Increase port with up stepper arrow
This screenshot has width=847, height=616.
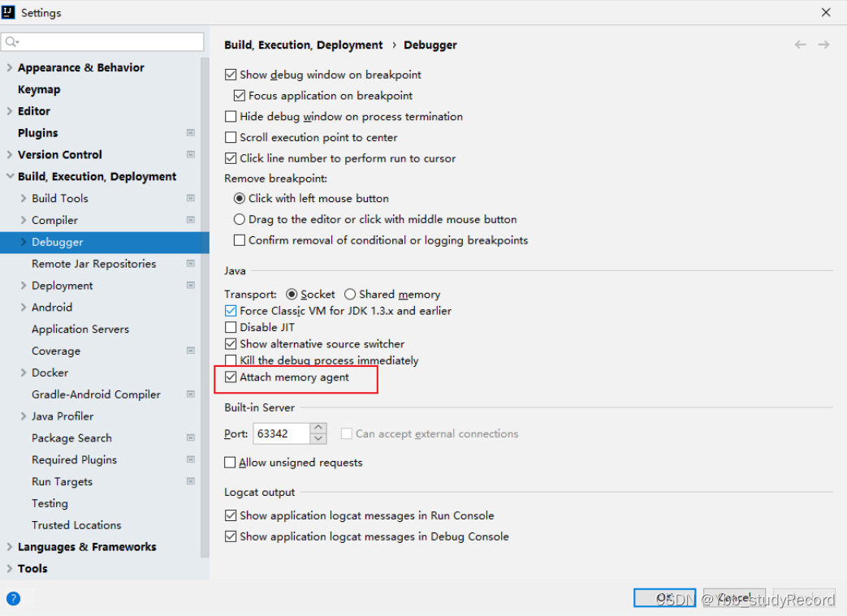point(318,429)
